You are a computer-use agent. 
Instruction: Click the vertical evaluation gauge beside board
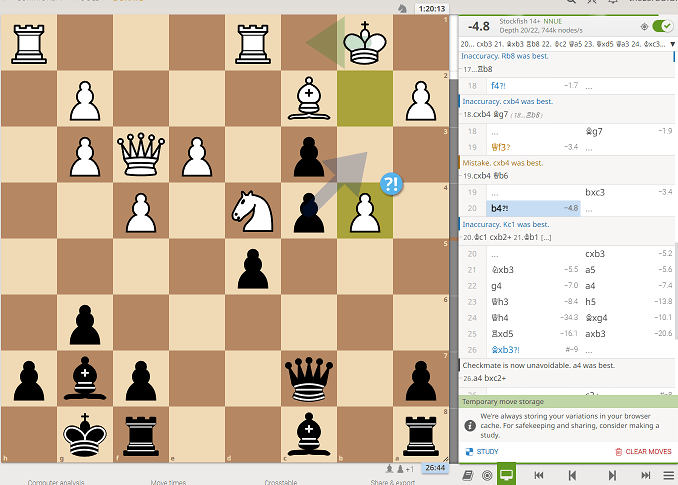pyautogui.click(x=453, y=239)
